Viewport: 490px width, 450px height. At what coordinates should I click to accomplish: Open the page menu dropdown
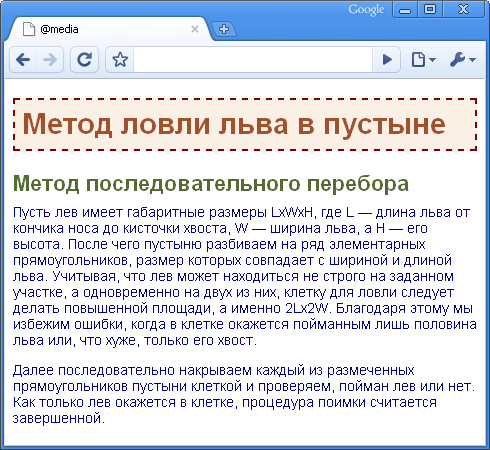tap(424, 60)
